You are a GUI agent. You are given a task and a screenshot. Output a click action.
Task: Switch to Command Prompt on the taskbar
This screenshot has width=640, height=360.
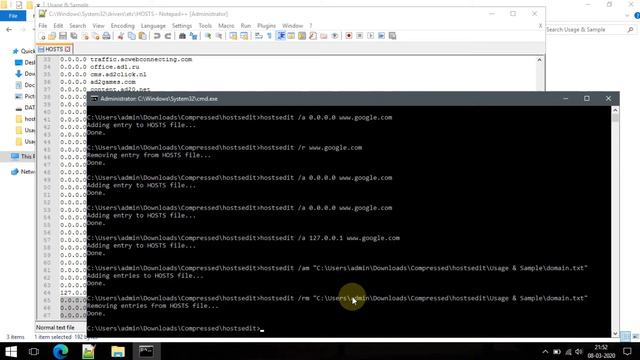pyautogui.click(x=146, y=351)
